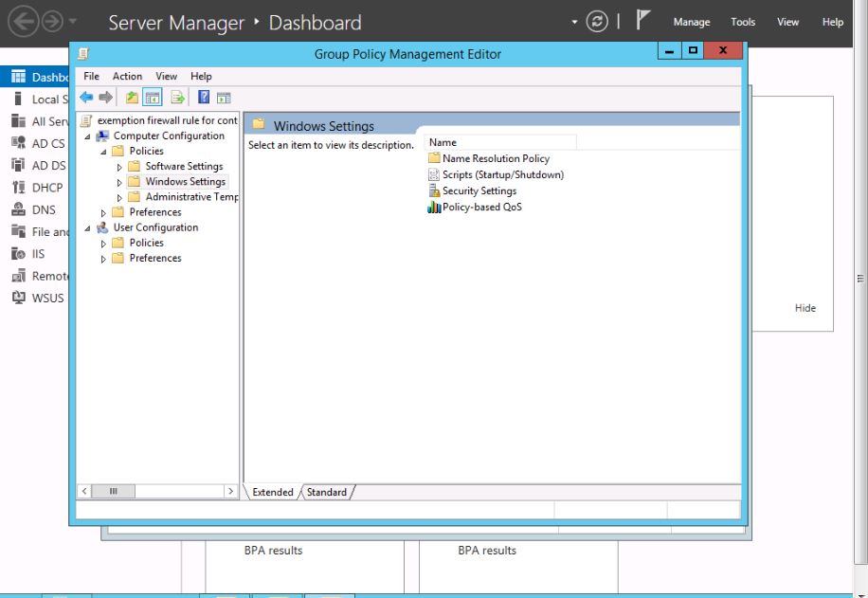
Task: Open AD DS in the Server Manager sidebar
Action: tap(40, 166)
